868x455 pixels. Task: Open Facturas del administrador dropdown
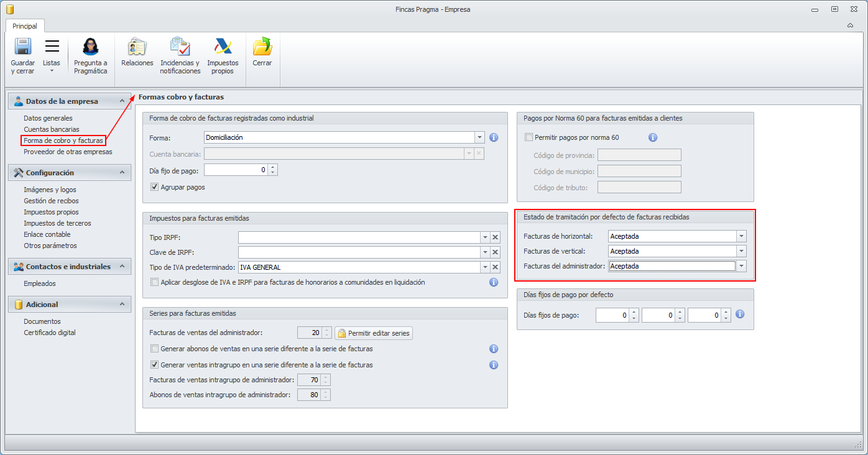tap(741, 266)
